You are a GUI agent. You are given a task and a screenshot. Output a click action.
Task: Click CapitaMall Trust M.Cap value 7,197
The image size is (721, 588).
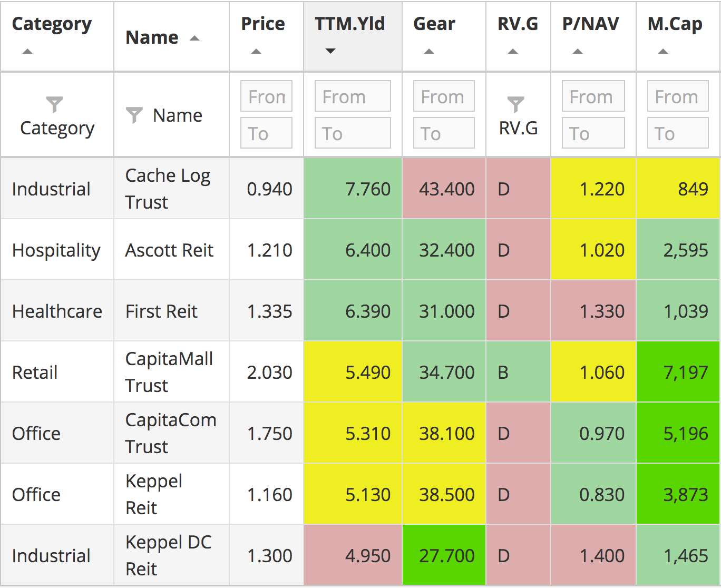(685, 373)
